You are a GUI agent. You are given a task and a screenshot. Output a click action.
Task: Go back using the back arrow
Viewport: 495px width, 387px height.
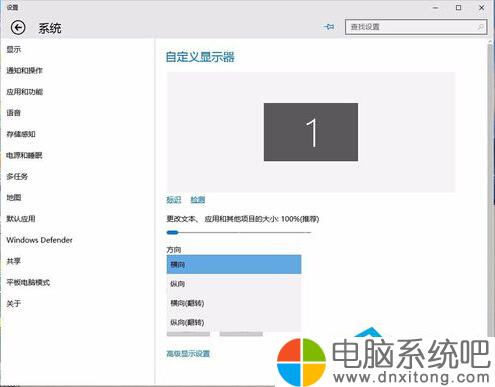click(x=18, y=27)
